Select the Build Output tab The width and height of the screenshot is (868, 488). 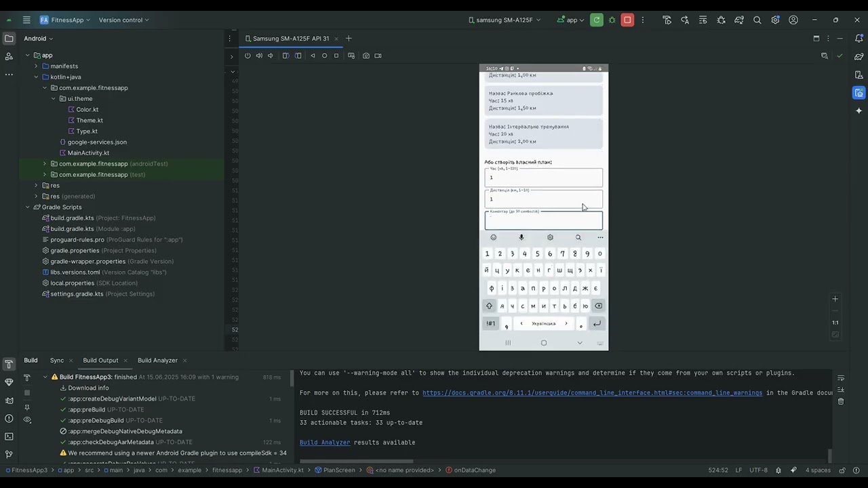[100, 360]
